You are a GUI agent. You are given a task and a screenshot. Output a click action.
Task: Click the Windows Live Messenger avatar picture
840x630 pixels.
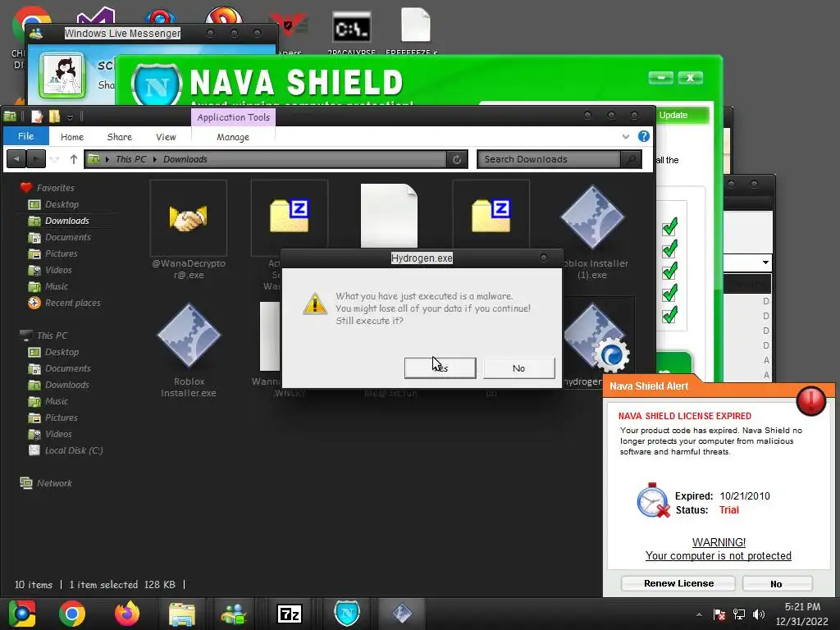pos(62,75)
